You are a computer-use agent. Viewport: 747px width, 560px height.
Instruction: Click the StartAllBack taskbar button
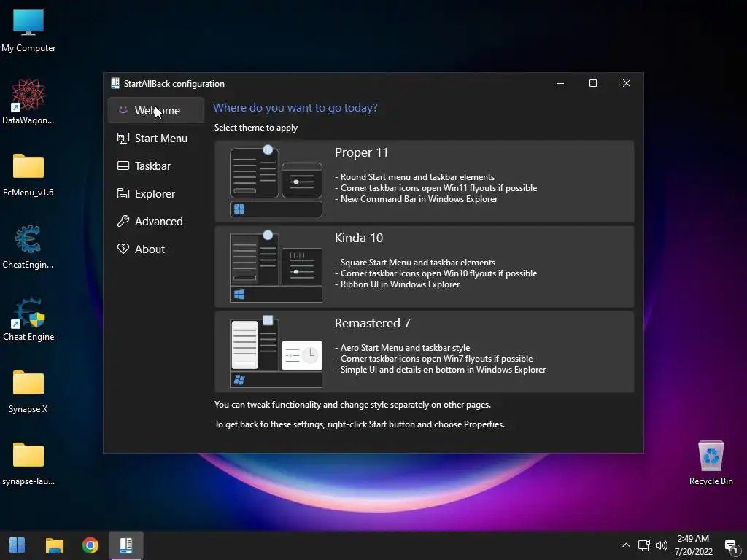pos(125,545)
